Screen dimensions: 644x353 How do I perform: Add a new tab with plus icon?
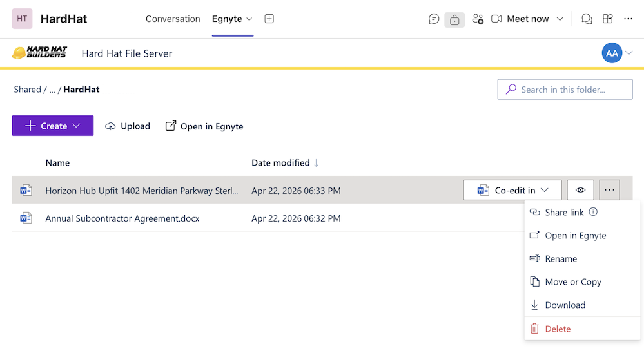point(269,19)
